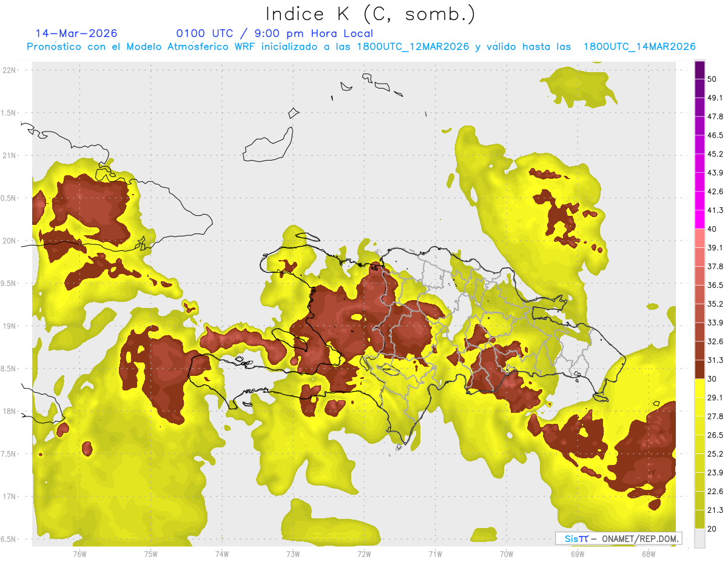Viewport: 728px width, 562px height.
Task: Click the colorbar value '37.8'
Action: (715, 267)
